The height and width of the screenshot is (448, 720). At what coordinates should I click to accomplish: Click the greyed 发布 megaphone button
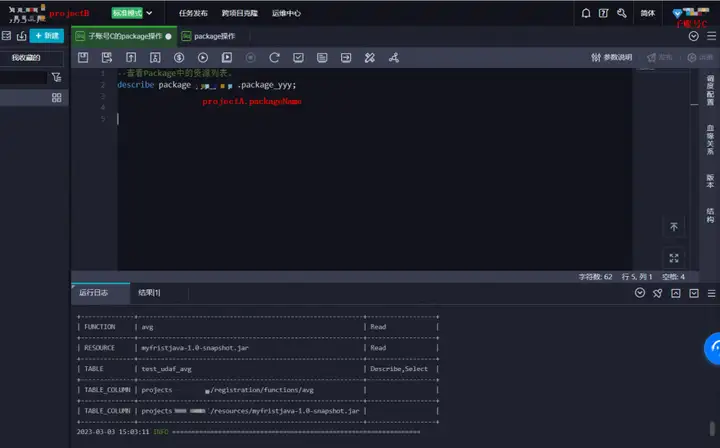point(659,57)
